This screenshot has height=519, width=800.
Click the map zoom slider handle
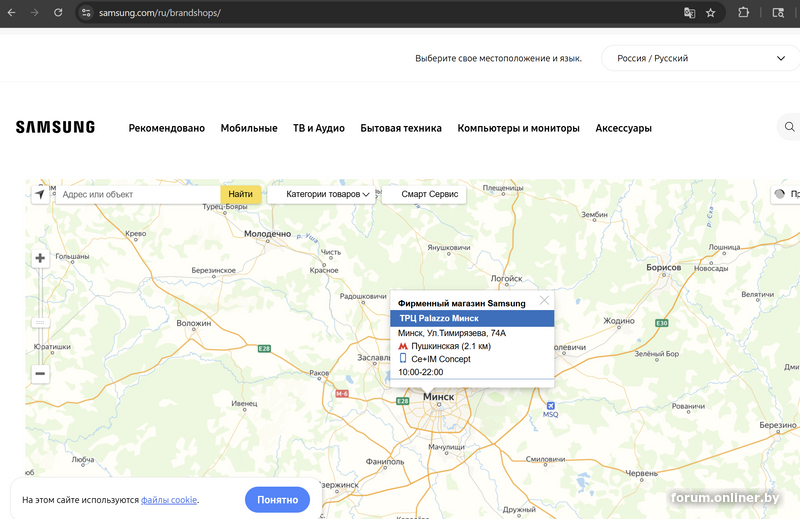[x=40, y=323]
